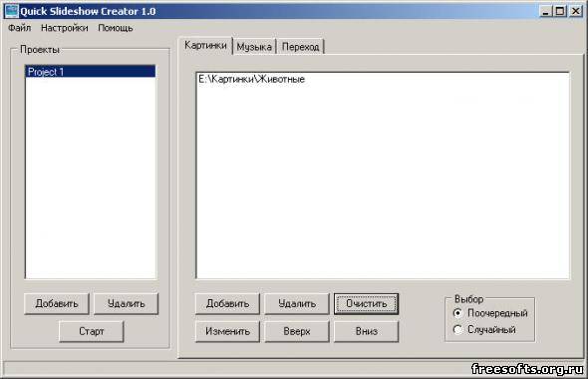Click Удалить under the Проекты list
588x379 pixels.
pos(126,303)
